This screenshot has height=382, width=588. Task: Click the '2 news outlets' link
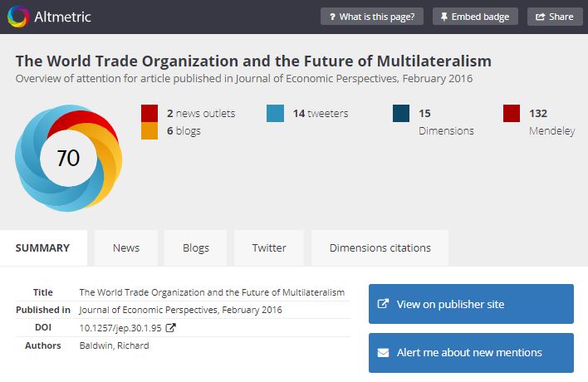click(x=200, y=114)
